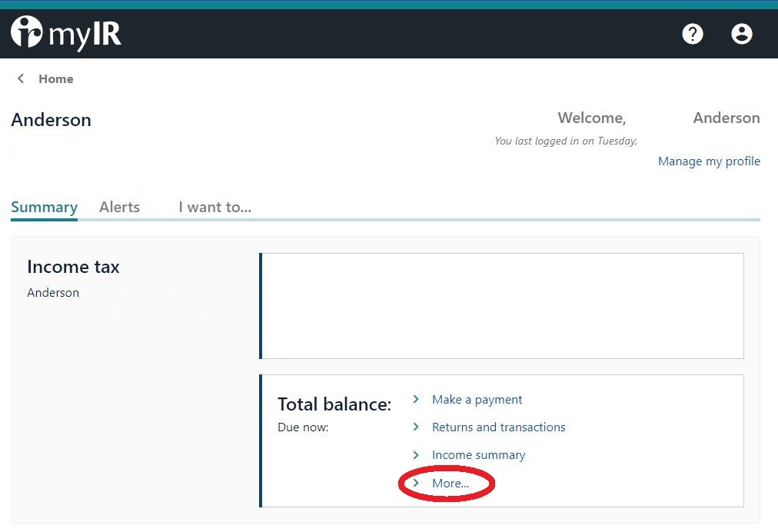This screenshot has width=778, height=532.
Task: Click the chevron before Income summary
Action: tap(416, 454)
